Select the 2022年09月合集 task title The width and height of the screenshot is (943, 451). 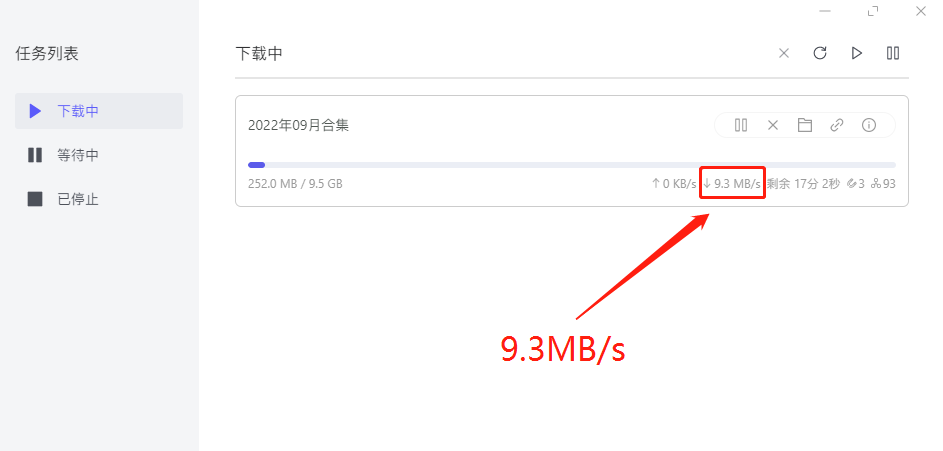click(x=298, y=126)
